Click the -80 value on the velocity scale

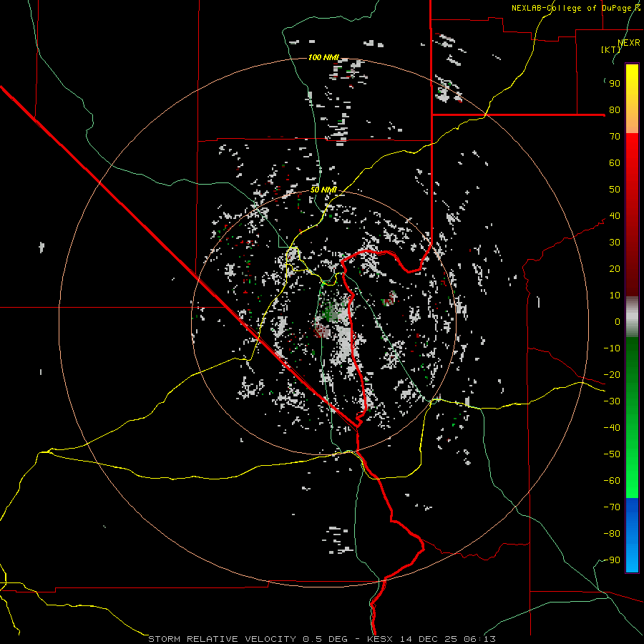pyautogui.click(x=612, y=534)
